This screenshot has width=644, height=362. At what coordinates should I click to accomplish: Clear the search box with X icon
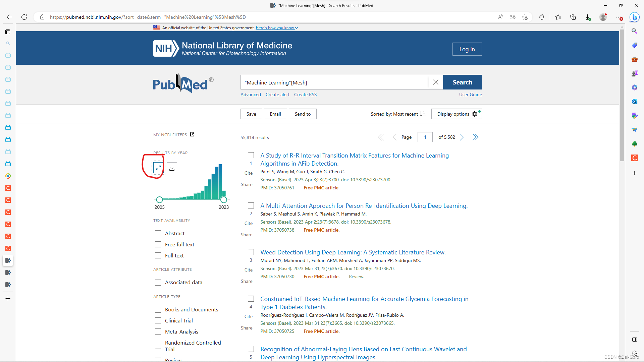[435, 82]
